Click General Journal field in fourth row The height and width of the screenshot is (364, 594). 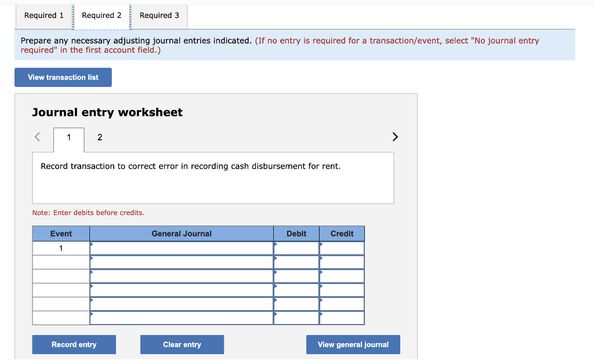tap(182, 290)
